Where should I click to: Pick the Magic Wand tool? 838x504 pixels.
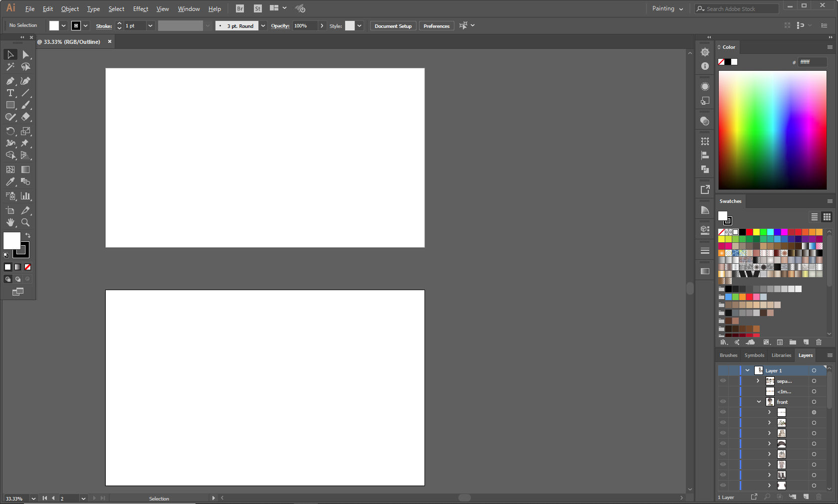point(10,67)
